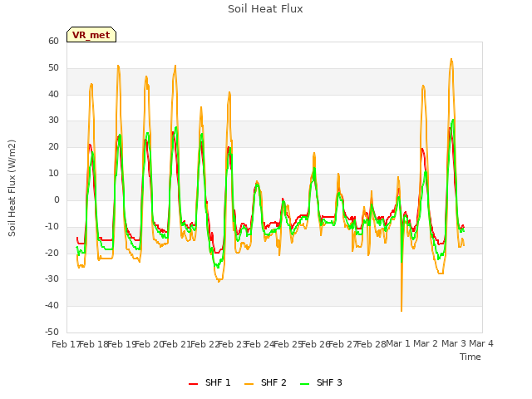532x399 pixels.
Task: Click the 0 y-axis tick label
Action: [57, 199]
